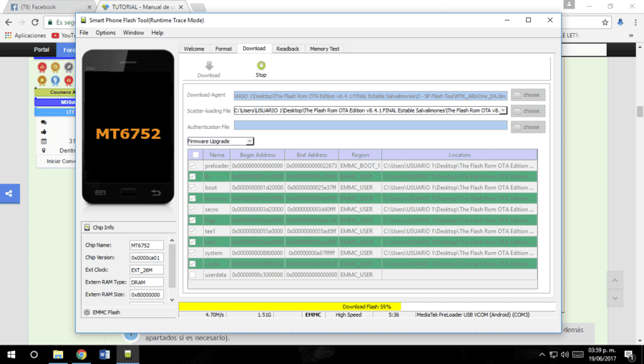
Task: Click the Smart Phone Flash Tool title icon
Action: [84, 20]
